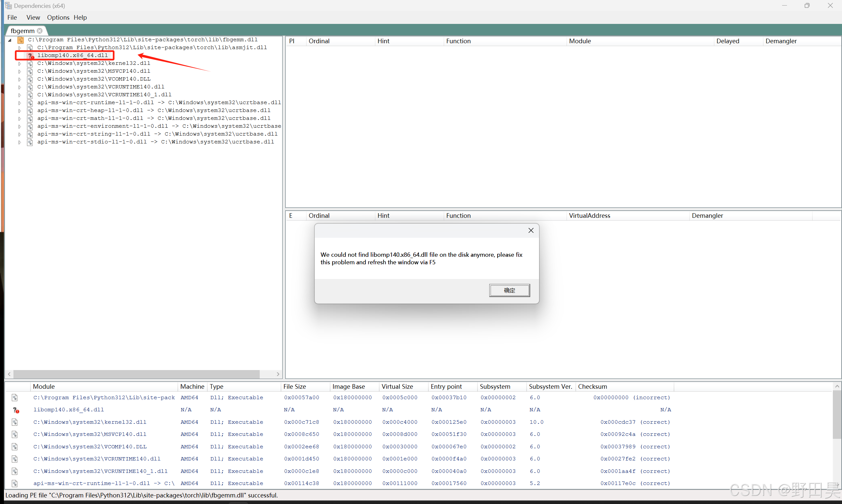Image resolution: width=842 pixels, height=504 pixels.
Task: Expand the VCOMP140.DLL tree node
Action: coord(20,79)
